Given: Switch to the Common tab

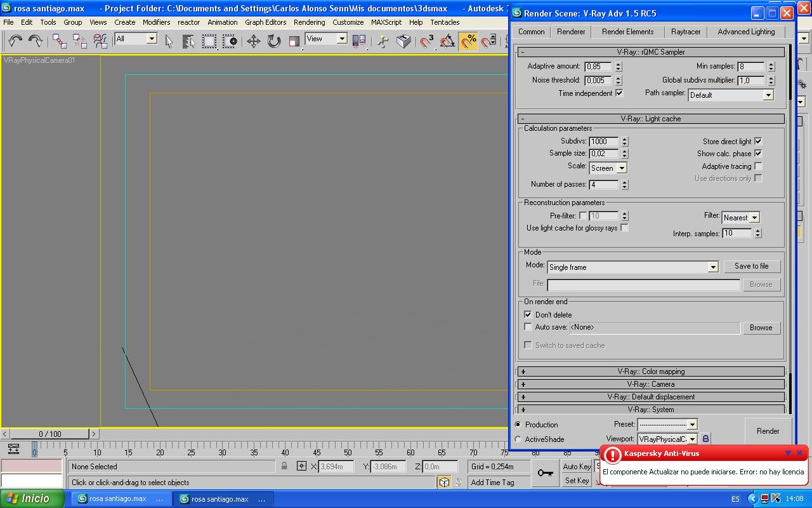Looking at the screenshot, I should tap(531, 32).
